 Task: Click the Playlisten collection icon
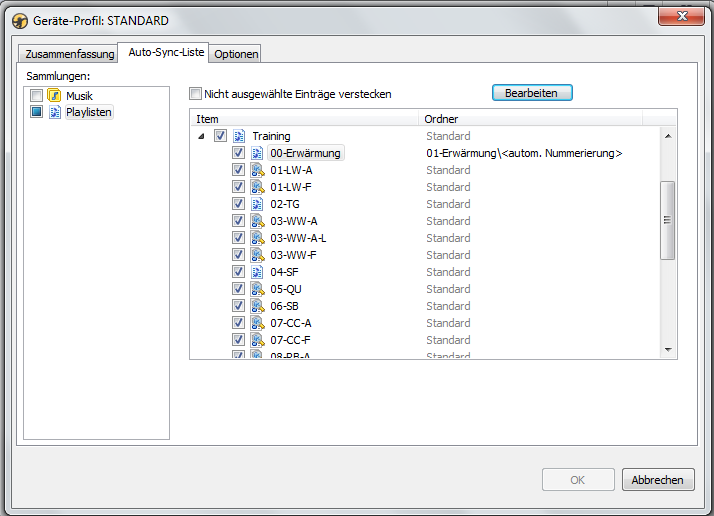click(55, 112)
